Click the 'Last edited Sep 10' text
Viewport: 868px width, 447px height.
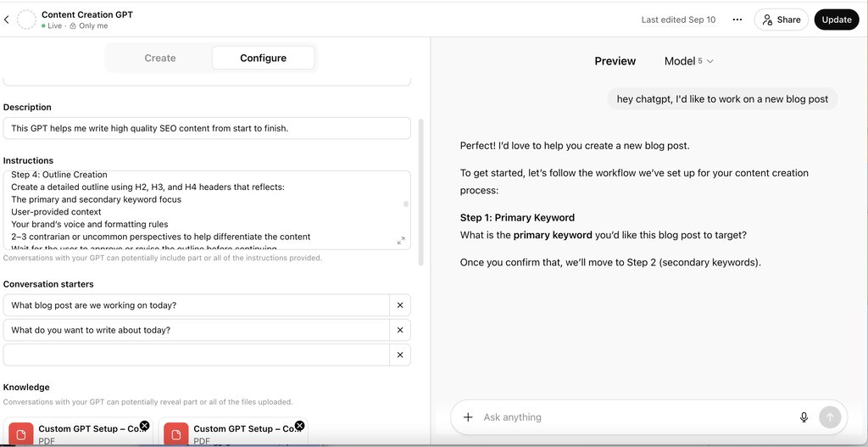click(x=678, y=20)
